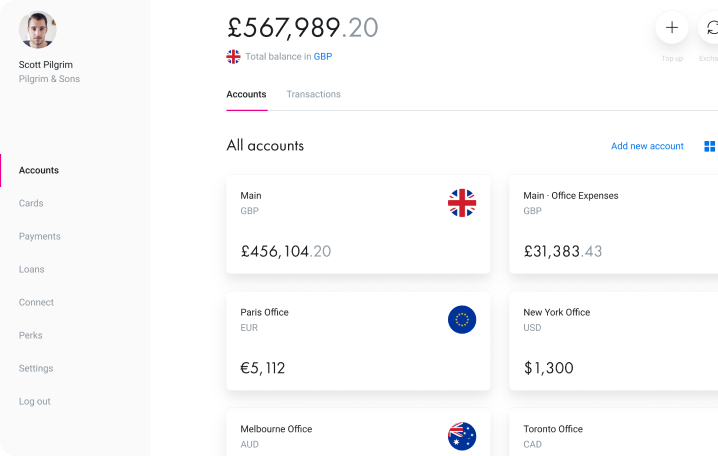718x456 pixels.
Task: Click Add new account link
Action: coord(647,146)
